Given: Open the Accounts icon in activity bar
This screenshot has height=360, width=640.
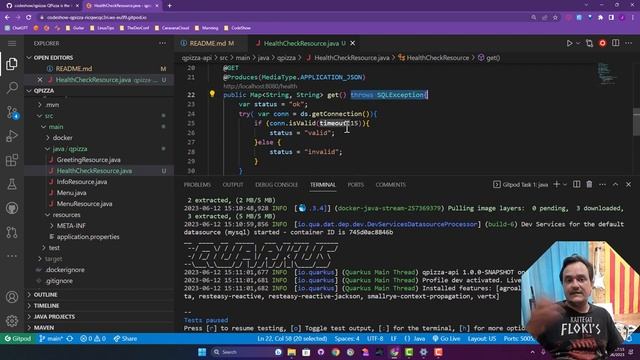Looking at the screenshot, I should (12, 297).
